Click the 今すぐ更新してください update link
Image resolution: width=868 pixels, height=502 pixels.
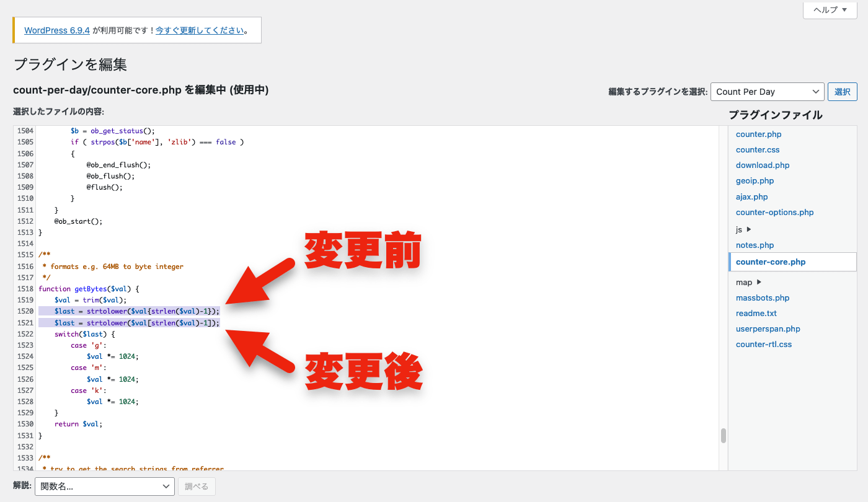pos(199,30)
